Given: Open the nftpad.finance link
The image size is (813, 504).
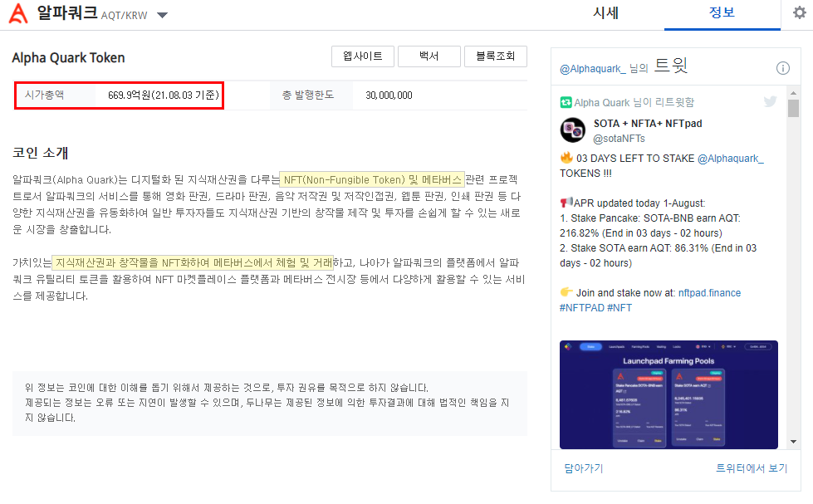Looking at the screenshot, I should (709, 293).
